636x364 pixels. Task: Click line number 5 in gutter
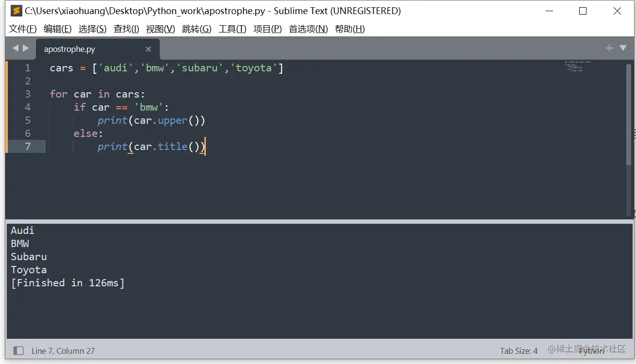28,120
